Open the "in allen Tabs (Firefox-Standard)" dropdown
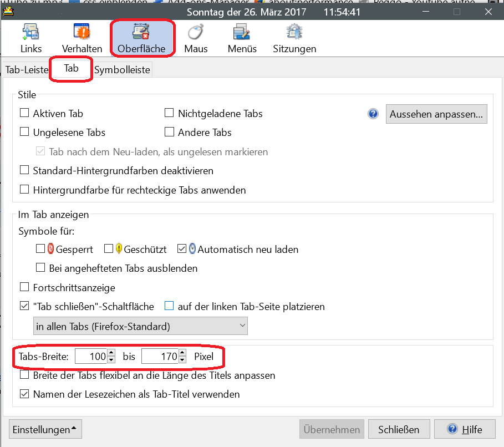 [x=140, y=326]
